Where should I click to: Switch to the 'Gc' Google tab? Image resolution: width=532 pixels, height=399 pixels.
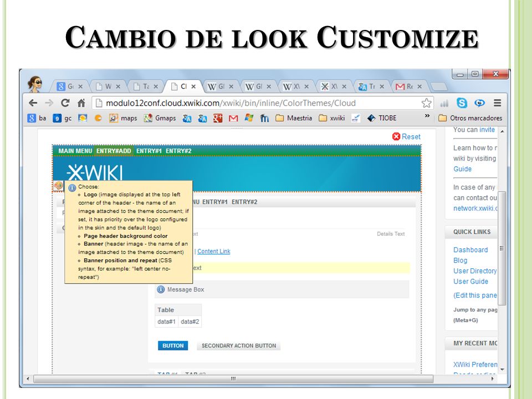click(70, 86)
